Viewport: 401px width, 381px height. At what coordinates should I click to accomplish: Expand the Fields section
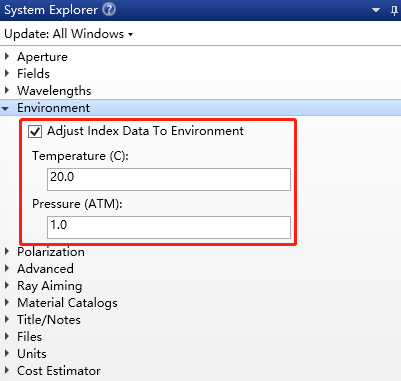[x=7, y=73]
